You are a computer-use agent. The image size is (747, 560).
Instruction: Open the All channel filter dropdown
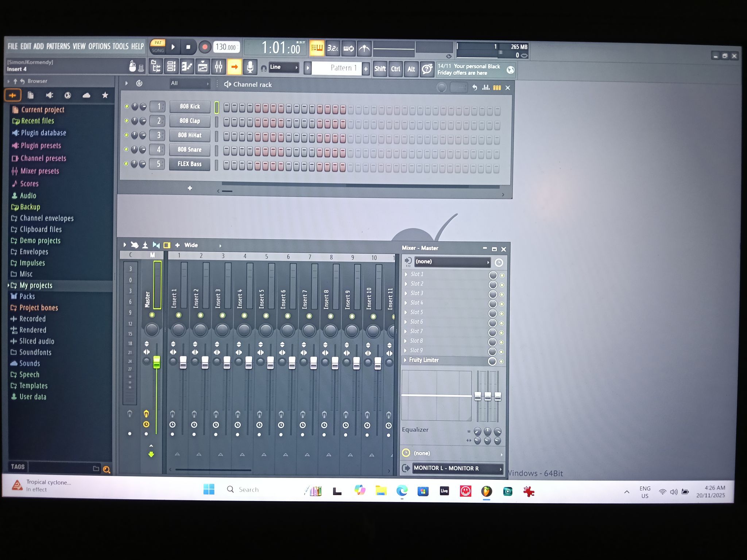click(x=190, y=83)
